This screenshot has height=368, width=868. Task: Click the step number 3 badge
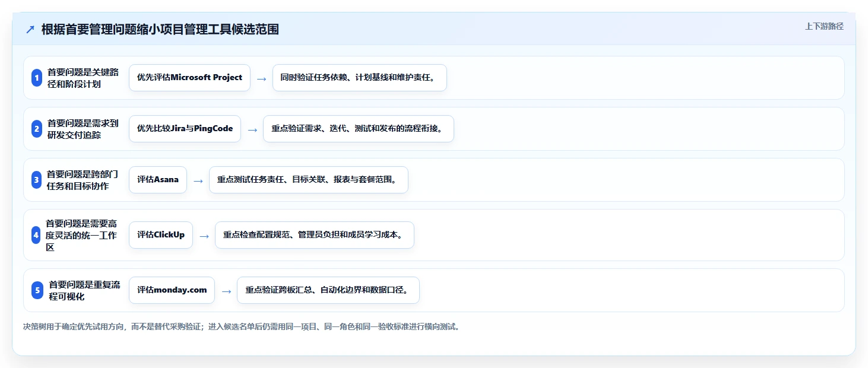click(37, 180)
